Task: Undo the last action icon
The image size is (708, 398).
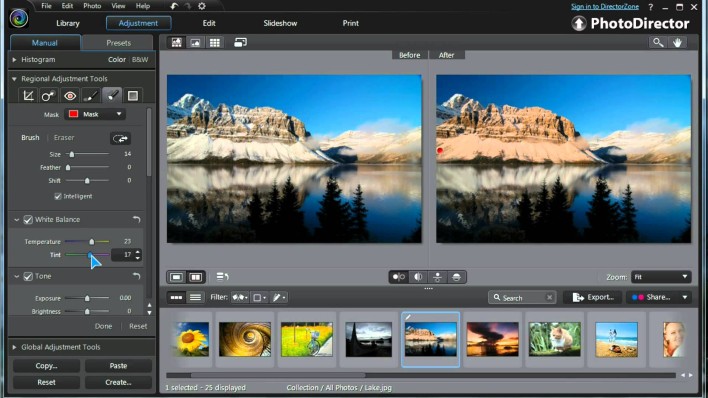Action: pos(174,6)
